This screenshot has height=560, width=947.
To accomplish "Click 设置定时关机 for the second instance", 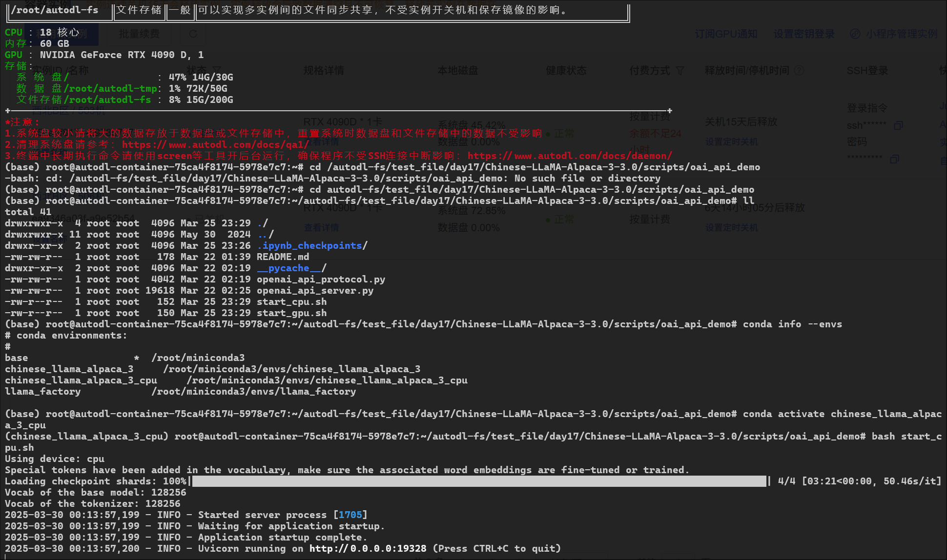I will (731, 227).
